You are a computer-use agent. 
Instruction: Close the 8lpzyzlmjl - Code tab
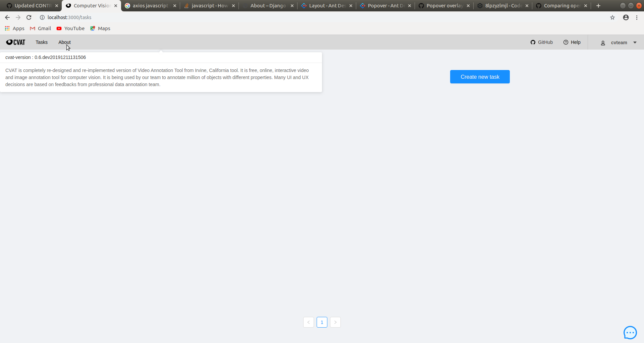[x=527, y=6]
